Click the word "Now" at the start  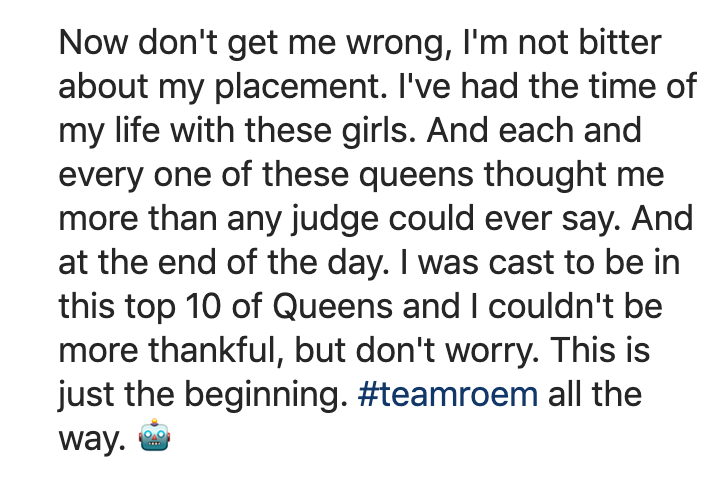point(92,43)
